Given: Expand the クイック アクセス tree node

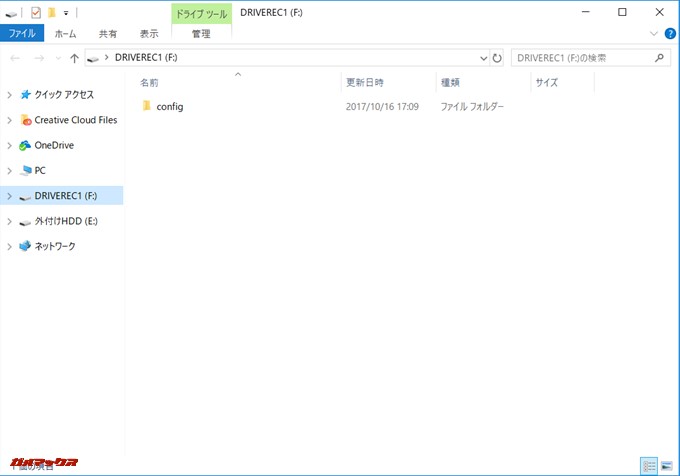Looking at the screenshot, I should coord(9,95).
